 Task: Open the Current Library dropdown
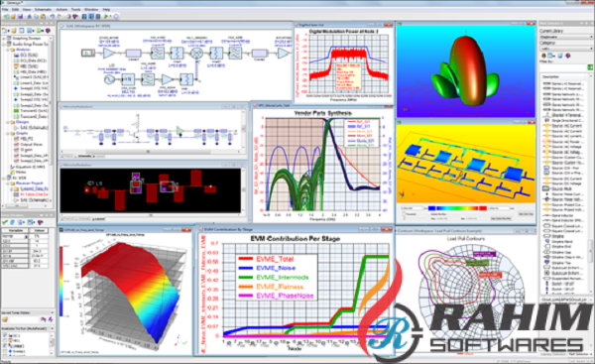tap(566, 37)
